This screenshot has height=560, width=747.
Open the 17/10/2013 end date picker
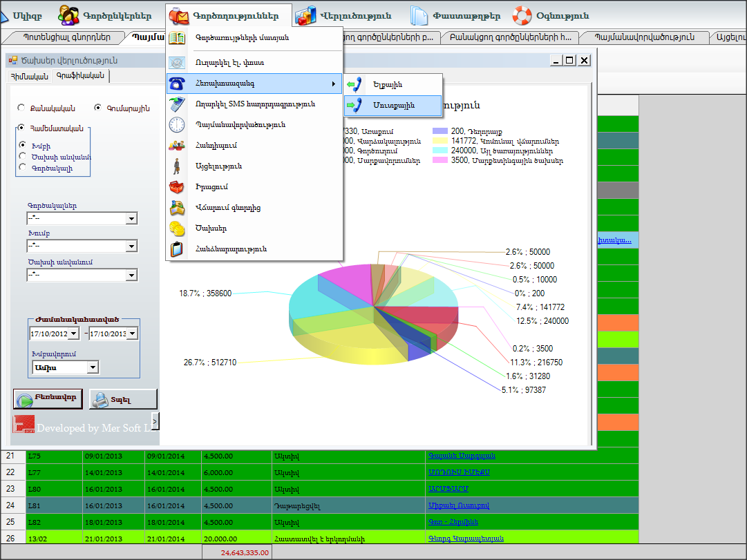(133, 334)
